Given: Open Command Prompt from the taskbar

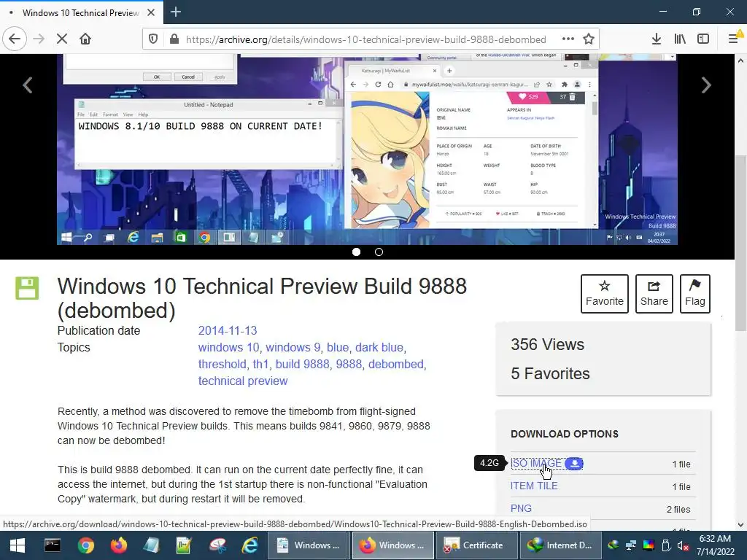Looking at the screenshot, I should tap(53, 545).
